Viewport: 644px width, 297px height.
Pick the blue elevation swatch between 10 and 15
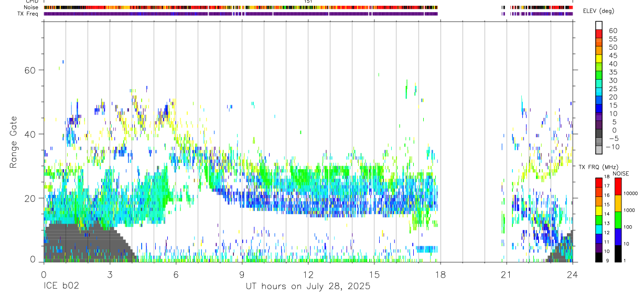tap(599, 109)
